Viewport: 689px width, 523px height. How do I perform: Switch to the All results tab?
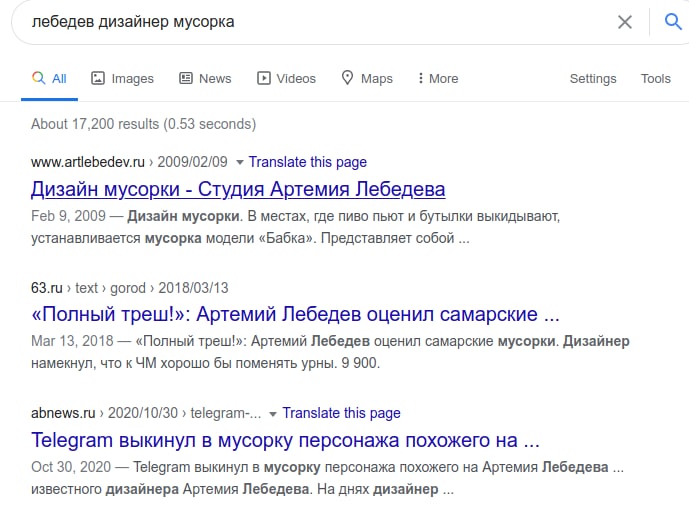tap(49, 79)
